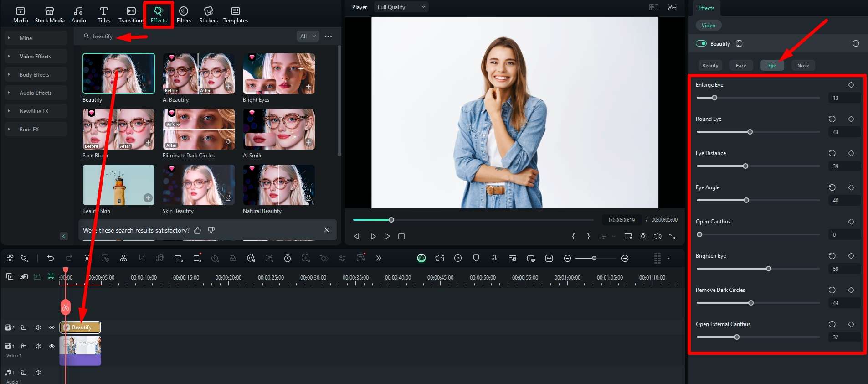Click the timeline magnet snapping icon
The image size is (868, 384).
click(x=51, y=276)
